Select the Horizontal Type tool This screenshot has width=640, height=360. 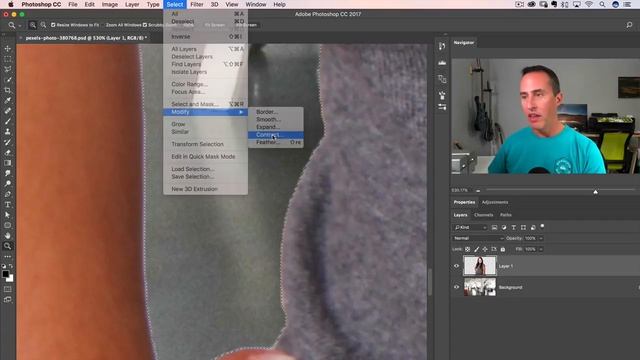point(8,204)
